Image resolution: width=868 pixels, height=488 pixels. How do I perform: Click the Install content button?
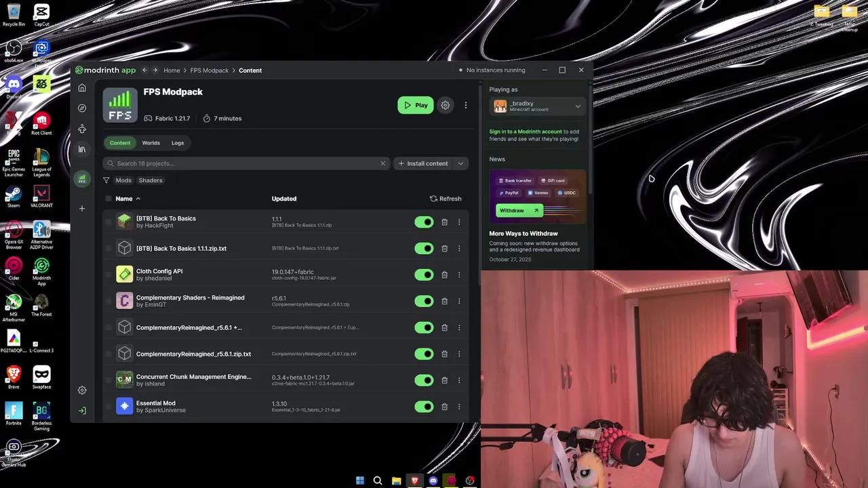coord(423,163)
